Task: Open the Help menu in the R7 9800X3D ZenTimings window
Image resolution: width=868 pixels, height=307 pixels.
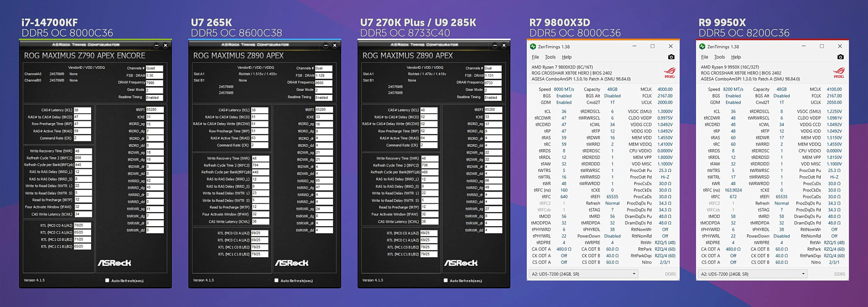Action: coord(566,57)
